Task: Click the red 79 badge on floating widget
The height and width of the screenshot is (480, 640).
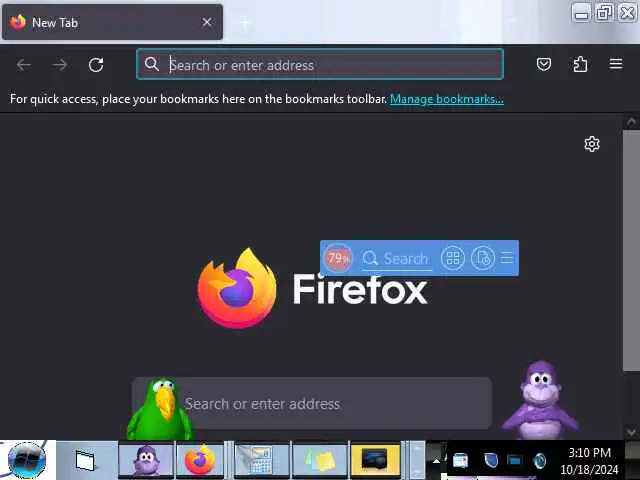Action: pos(338,258)
